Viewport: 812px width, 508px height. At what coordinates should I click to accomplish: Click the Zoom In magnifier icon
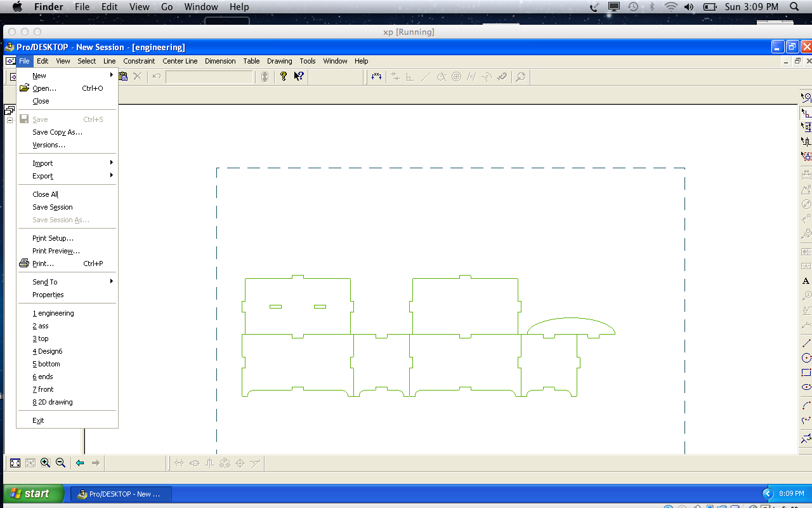tap(45, 463)
